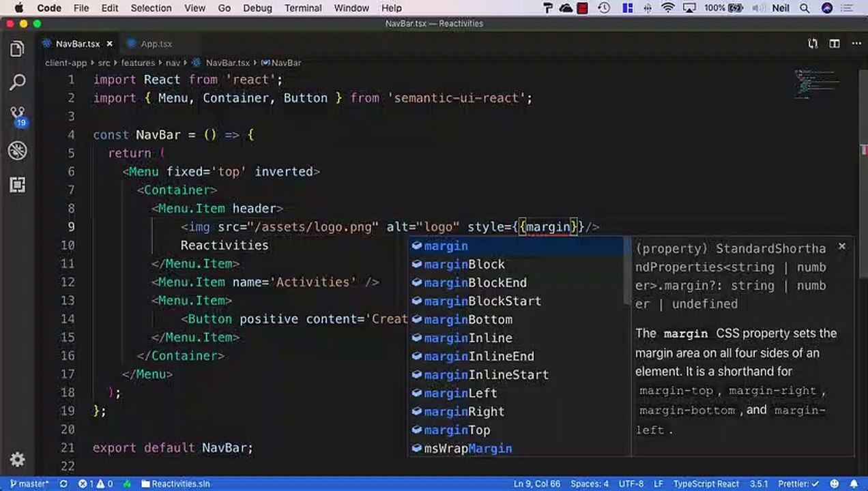Open the File menu

point(81,8)
